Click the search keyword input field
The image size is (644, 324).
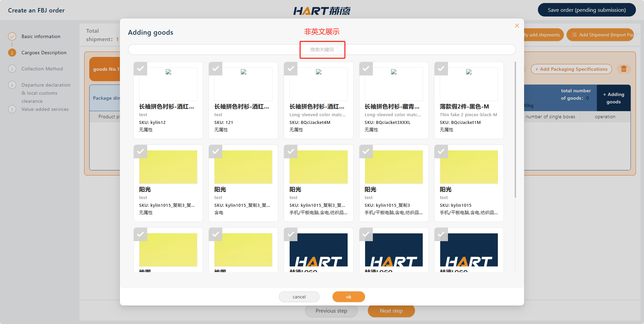(x=322, y=50)
